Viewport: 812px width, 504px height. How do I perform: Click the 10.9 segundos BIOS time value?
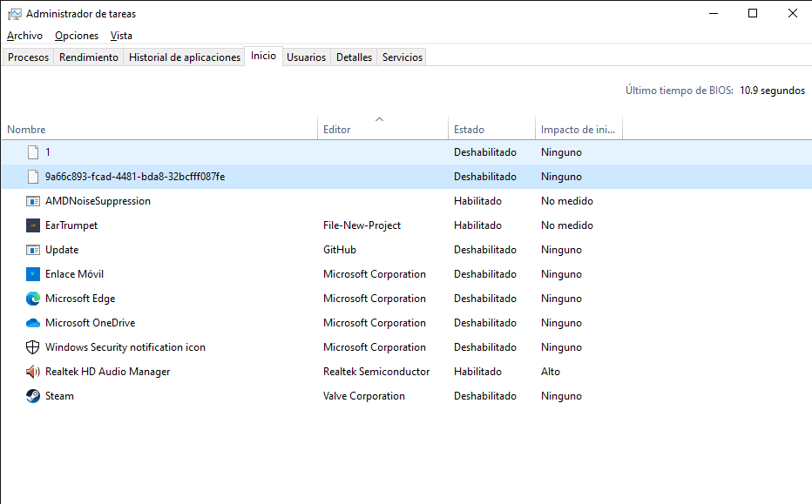pos(772,91)
